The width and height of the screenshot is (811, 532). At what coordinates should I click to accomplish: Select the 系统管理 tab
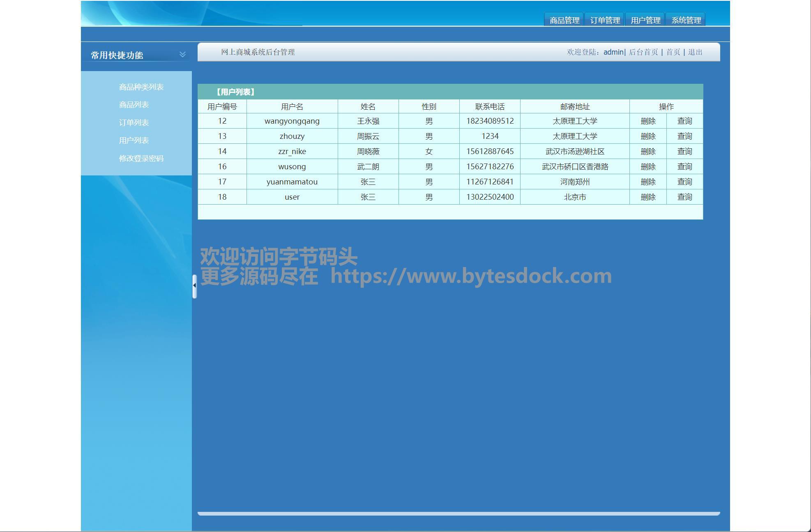coord(686,20)
